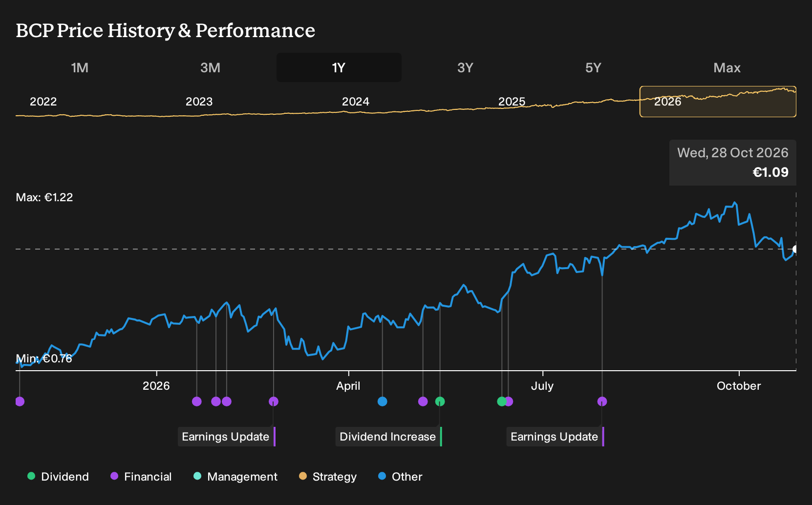Click the 2025 year on the overview timeline
This screenshot has width=812, height=505.
pyautogui.click(x=512, y=102)
